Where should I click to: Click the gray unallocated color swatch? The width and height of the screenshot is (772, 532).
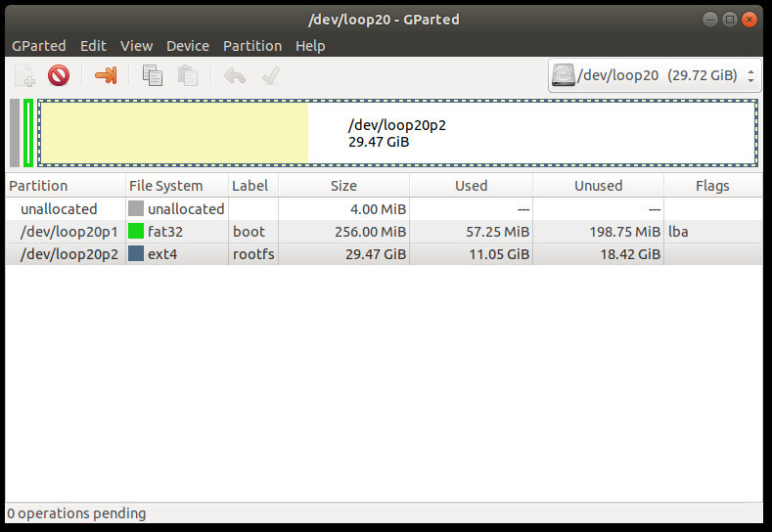(x=136, y=208)
